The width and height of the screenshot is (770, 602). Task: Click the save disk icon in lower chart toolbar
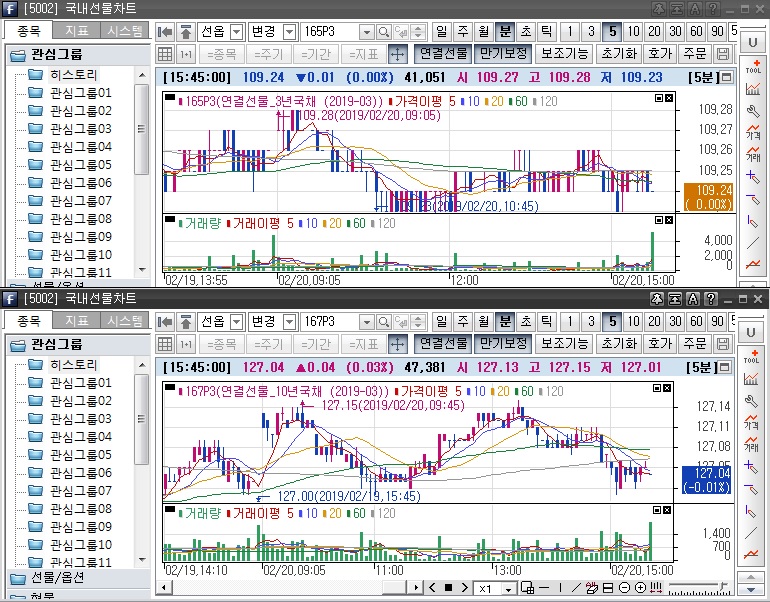tap(723, 343)
